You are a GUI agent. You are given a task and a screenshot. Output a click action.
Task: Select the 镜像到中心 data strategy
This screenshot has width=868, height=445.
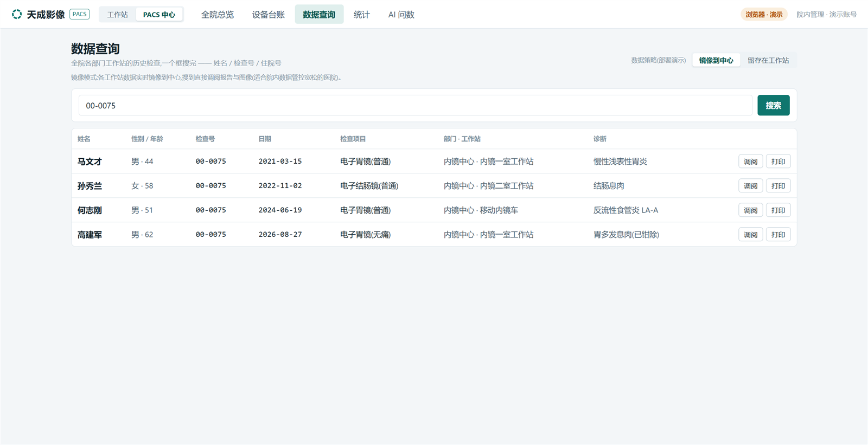click(x=716, y=60)
